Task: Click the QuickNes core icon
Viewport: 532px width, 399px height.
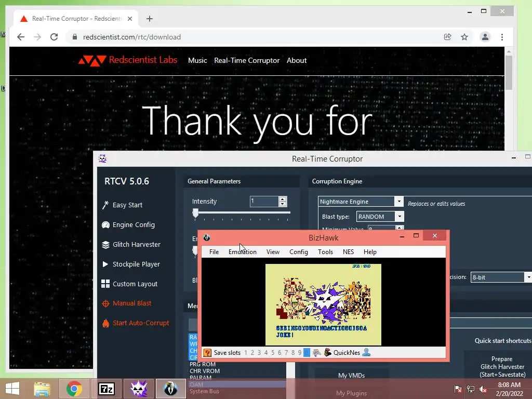Action: tap(327, 353)
